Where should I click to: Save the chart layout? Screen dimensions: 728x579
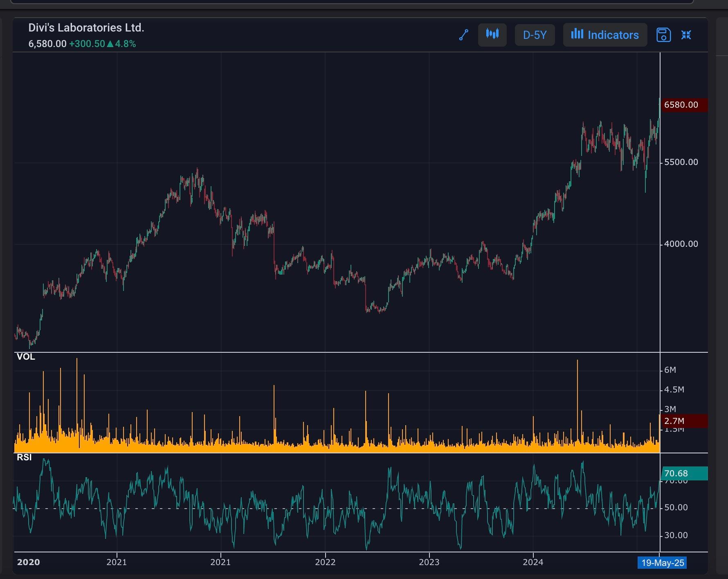point(663,35)
